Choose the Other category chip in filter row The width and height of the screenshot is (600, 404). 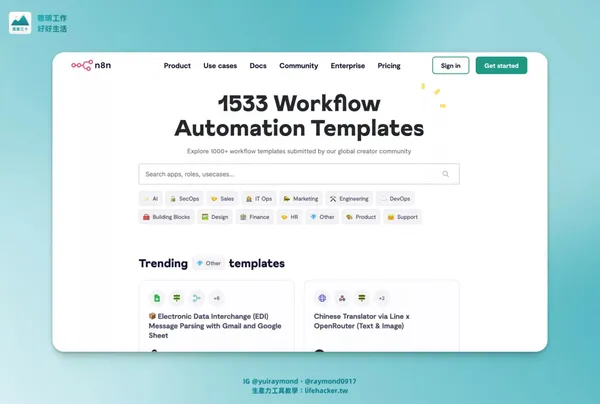pyautogui.click(x=322, y=217)
